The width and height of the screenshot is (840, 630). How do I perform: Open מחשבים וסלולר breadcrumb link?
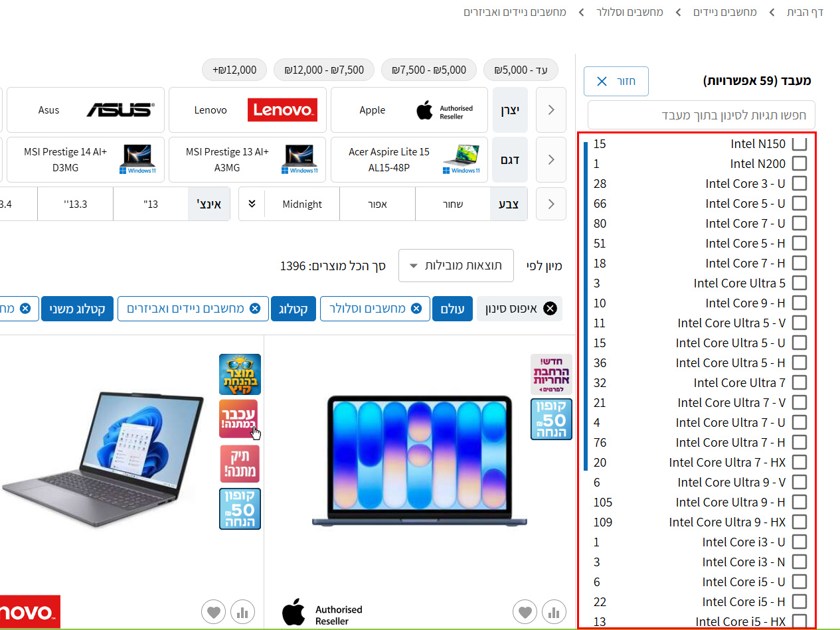[x=630, y=12]
